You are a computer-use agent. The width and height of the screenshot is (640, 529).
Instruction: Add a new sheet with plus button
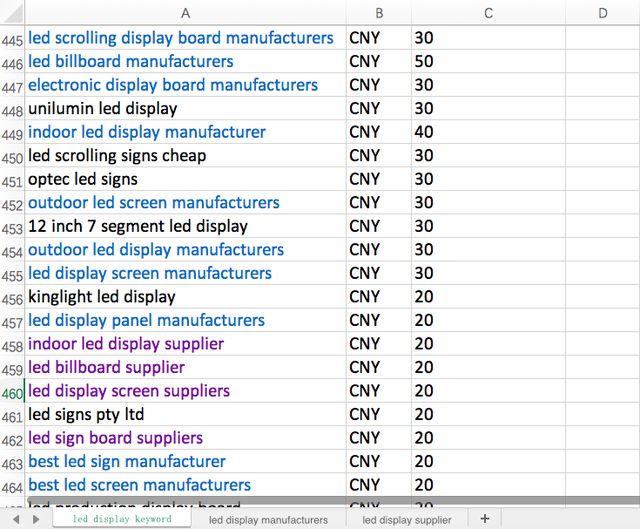tap(484, 519)
